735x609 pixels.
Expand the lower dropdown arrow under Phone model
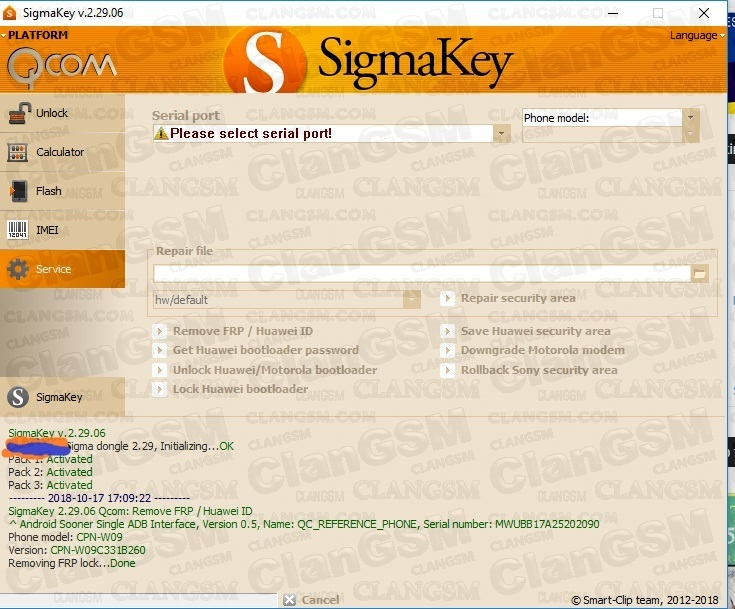pyautogui.click(x=690, y=134)
